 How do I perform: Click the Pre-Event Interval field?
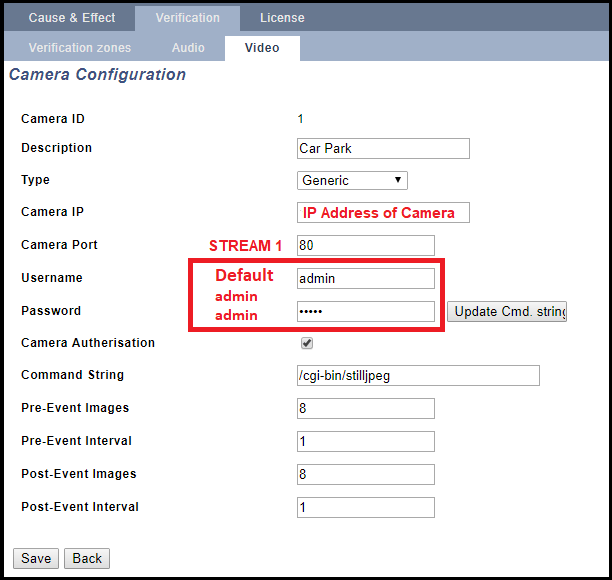pyautogui.click(x=365, y=441)
